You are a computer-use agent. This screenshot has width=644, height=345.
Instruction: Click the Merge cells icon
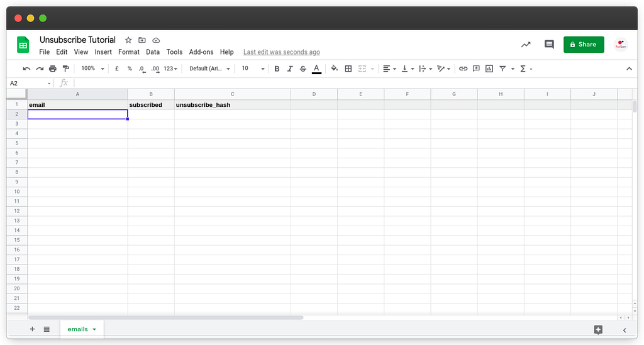coord(362,68)
